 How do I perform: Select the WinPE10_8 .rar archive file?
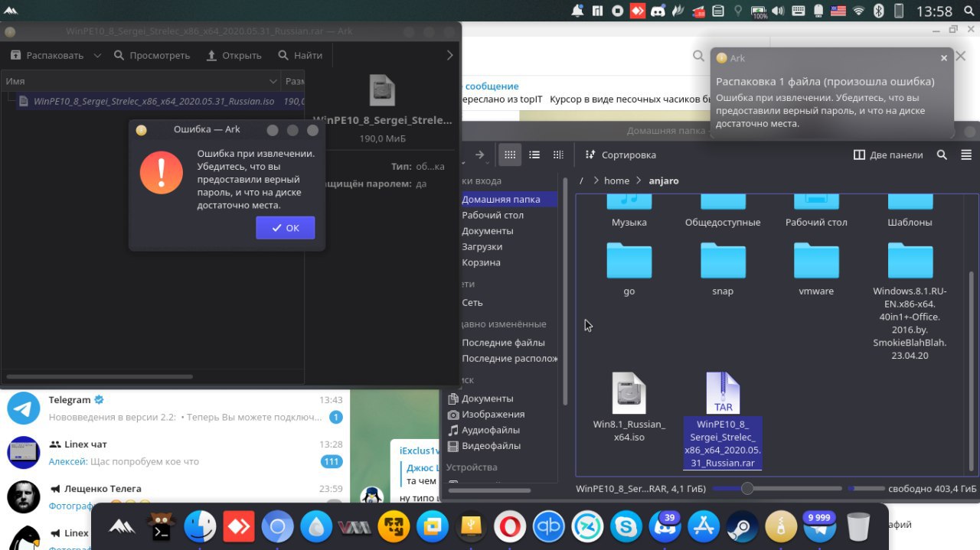[x=723, y=420]
